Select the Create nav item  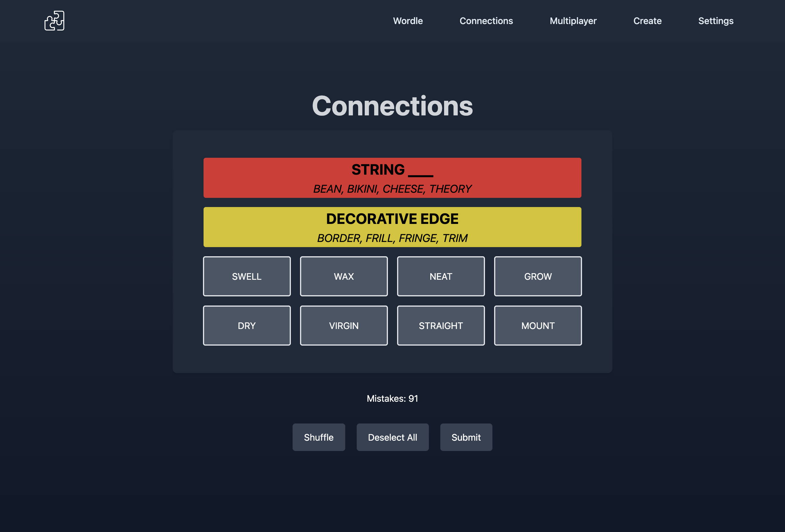(x=647, y=21)
